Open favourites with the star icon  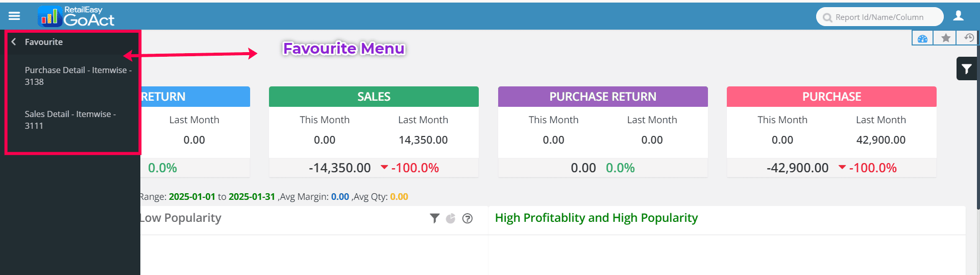[946, 38]
